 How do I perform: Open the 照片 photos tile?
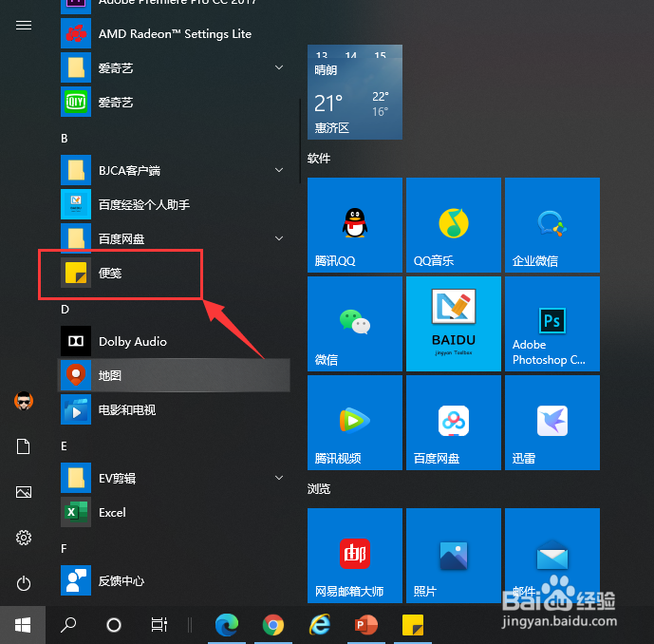(x=454, y=556)
